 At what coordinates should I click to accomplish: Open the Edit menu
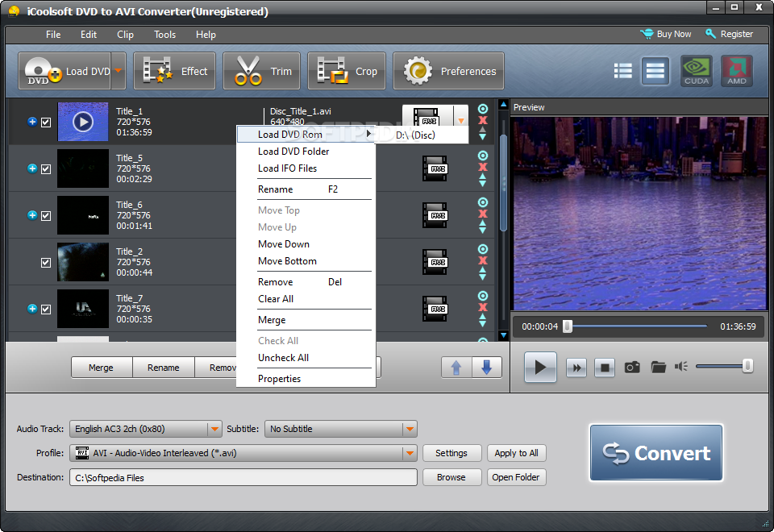point(89,35)
